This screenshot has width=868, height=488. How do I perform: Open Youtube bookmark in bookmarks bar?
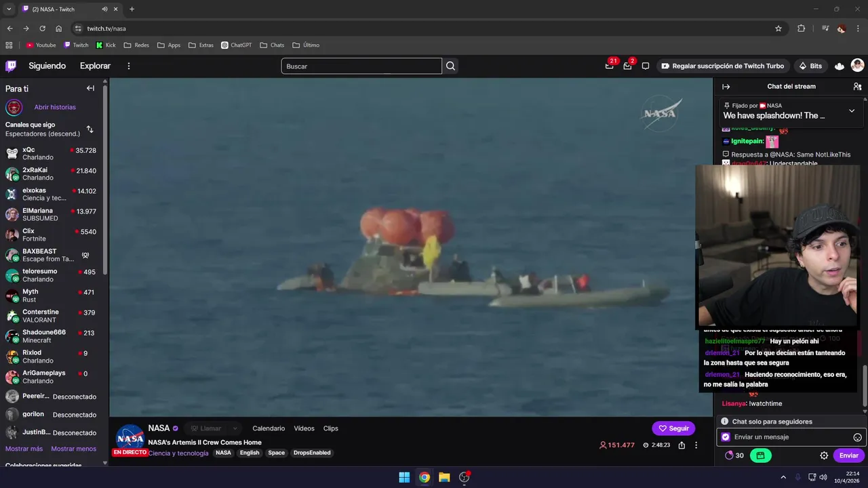tap(41, 45)
